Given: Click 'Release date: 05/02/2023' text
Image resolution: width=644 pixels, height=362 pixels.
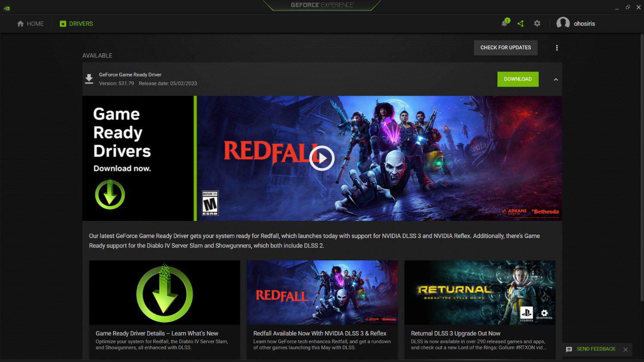Looking at the screenshot, I should click(x=168, y=84).
